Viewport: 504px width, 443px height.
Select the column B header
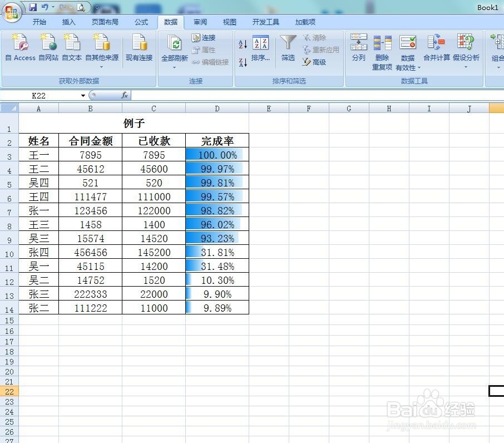(90, 108)
